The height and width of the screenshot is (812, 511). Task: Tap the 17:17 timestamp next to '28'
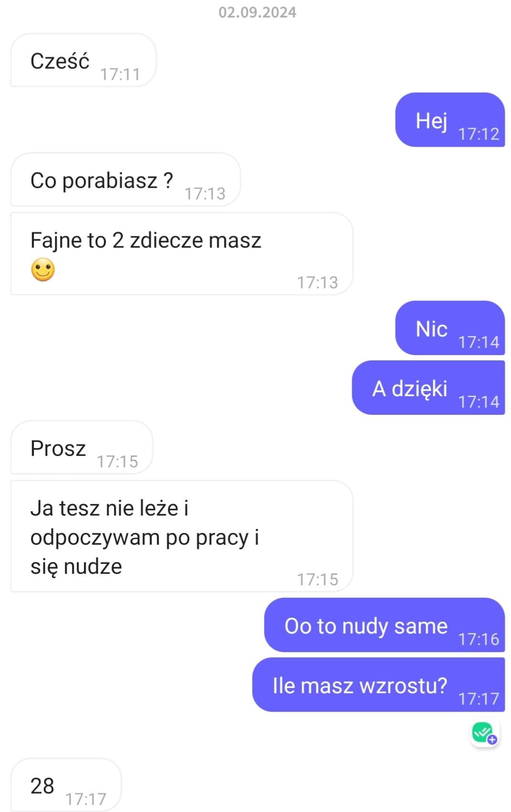point(86,799)
